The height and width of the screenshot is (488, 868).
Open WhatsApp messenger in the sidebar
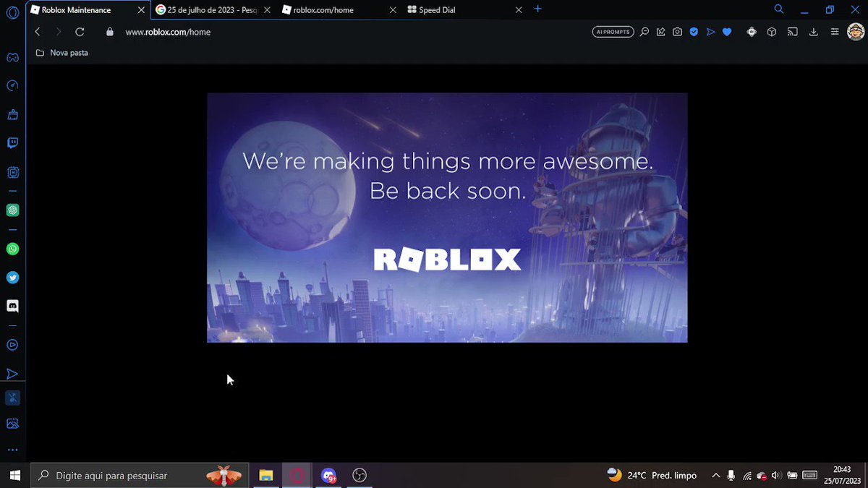tap(12, 249)
